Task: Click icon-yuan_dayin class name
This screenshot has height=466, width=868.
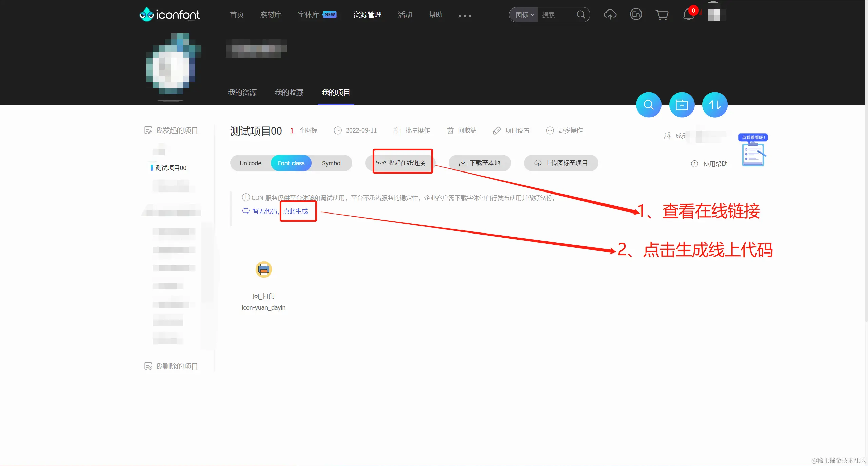Action: pos(263,308)
